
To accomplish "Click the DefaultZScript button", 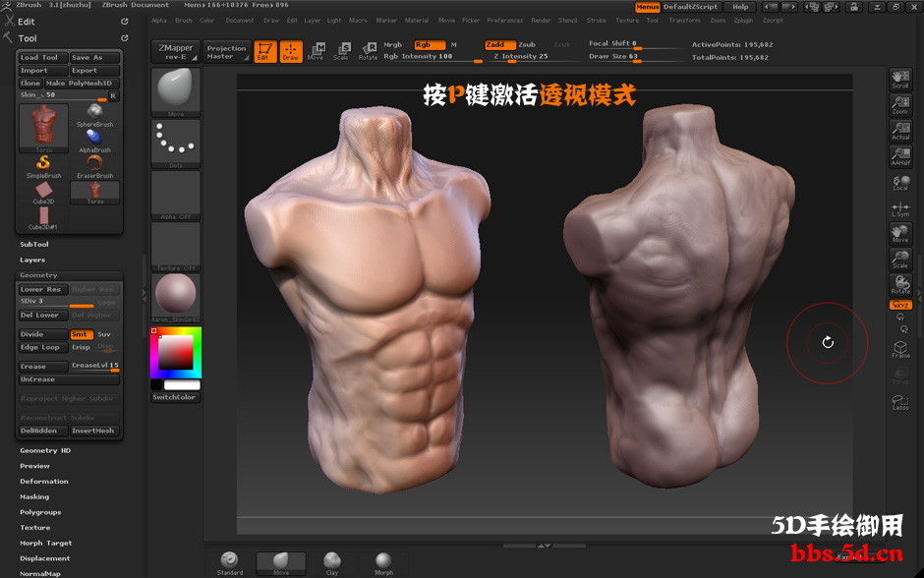I will click(x=691, y=7).
